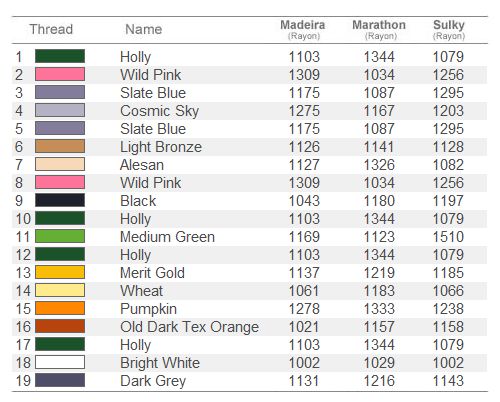Select the Bright White swatch

(x=60, y=362)
